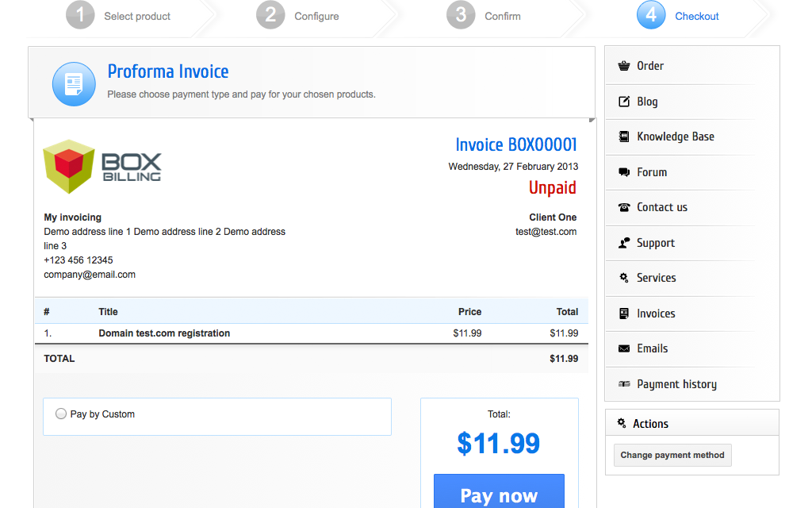Click the Services gear icon

pos(623,278)
